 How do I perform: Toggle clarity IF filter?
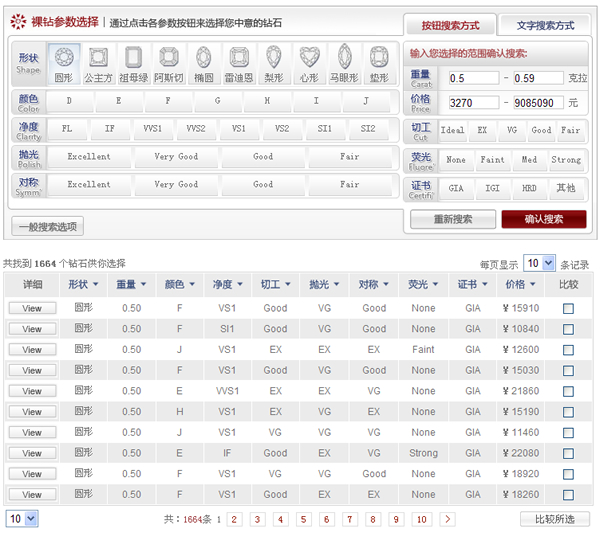109,129
